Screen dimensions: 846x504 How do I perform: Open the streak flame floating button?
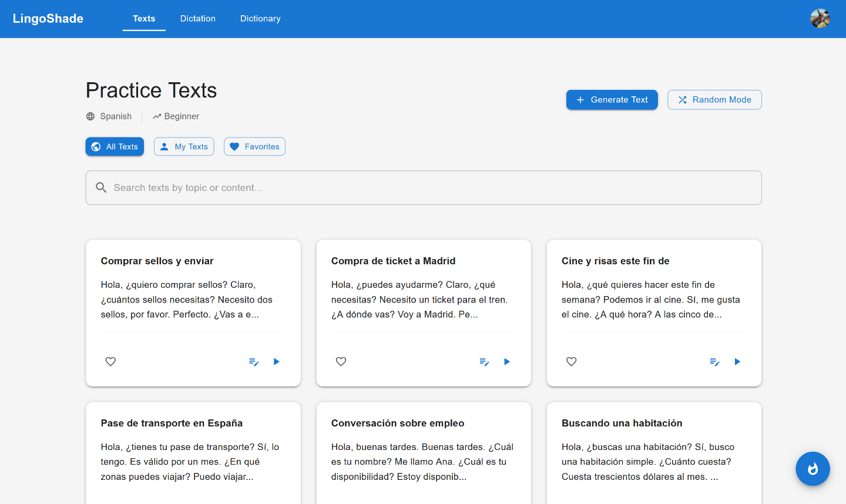[x=813, y=469]
